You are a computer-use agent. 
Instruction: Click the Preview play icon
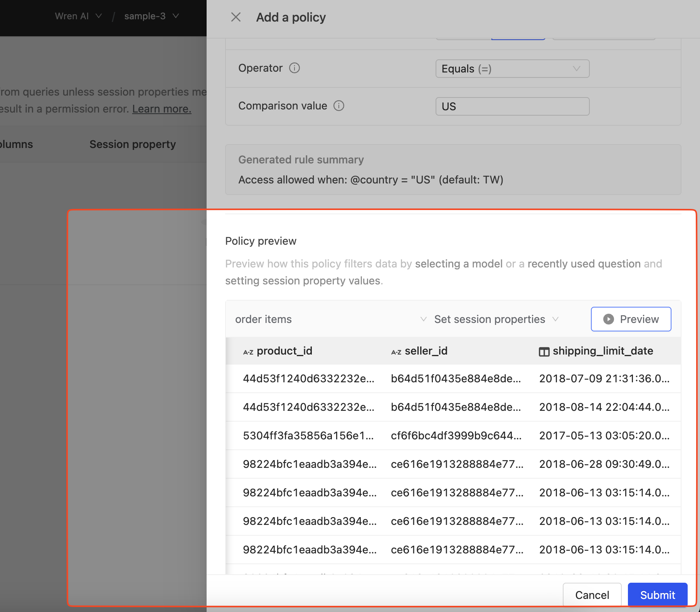click(609, 319)
